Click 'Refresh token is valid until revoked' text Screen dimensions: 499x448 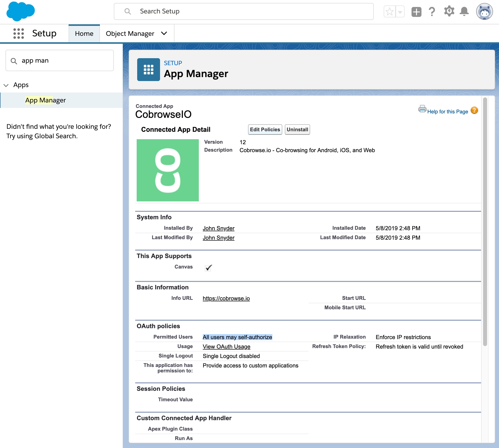[x=419, y=347]
